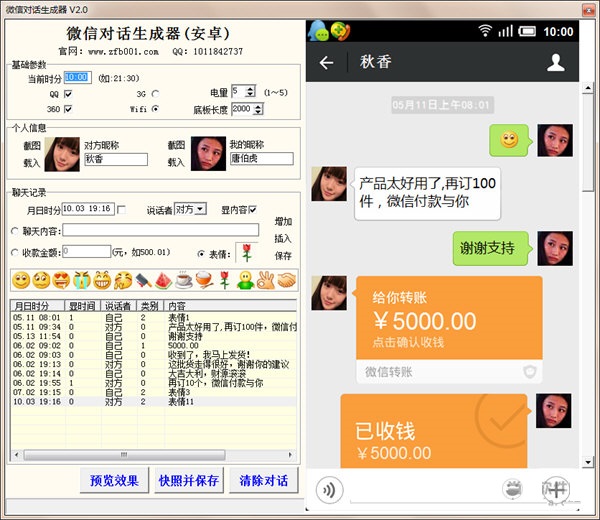Screen dimensions: 600x520
Task: Toggle the checkbox next to 月日时分 field
Action: tap(122, 210)
